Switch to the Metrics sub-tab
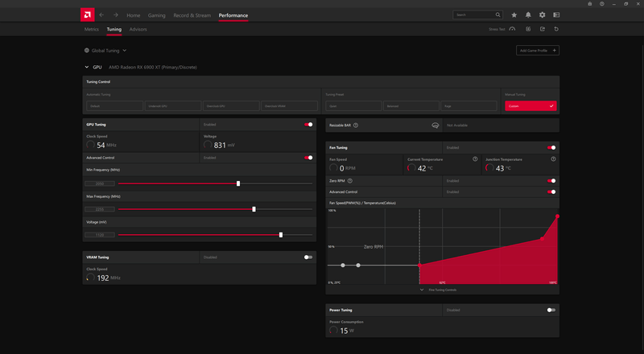 coord(91,29)
